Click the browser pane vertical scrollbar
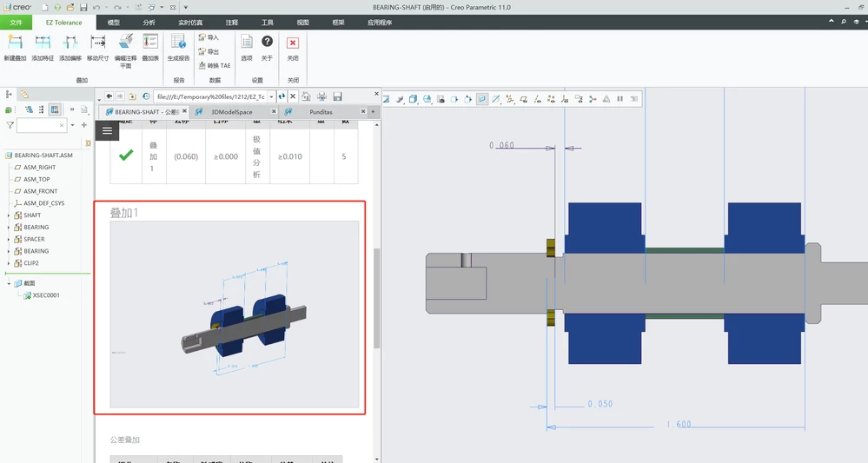Viewport: 868px width, 463px height. click(377, 299)
